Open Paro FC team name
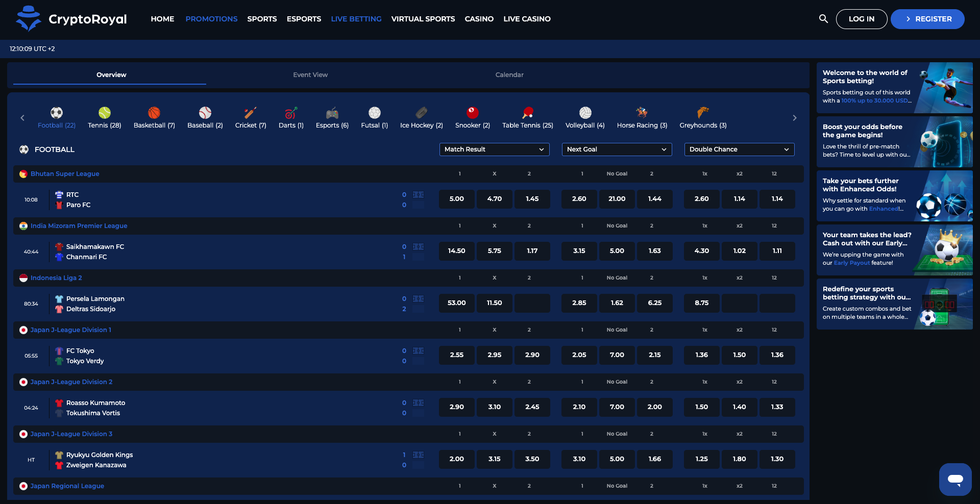Image resolution: width=980 pixels, height=504 pixels. point(78,205)
